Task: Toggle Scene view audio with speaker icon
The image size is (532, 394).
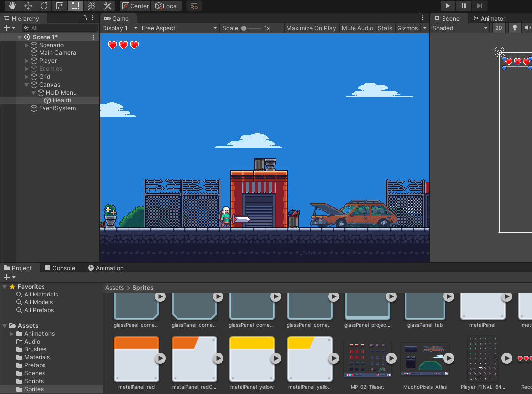Action: tap(527, 28)
